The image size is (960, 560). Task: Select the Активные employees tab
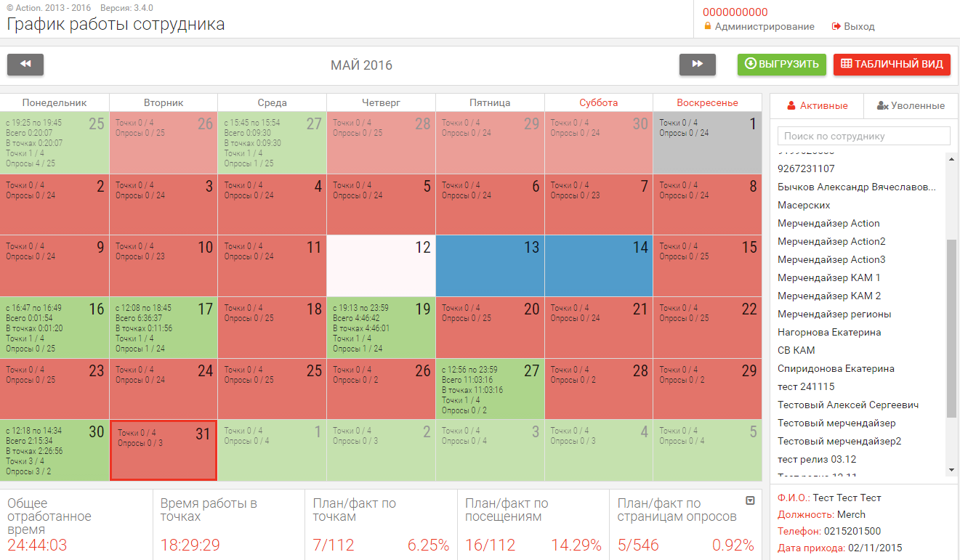tap(817, 106)
